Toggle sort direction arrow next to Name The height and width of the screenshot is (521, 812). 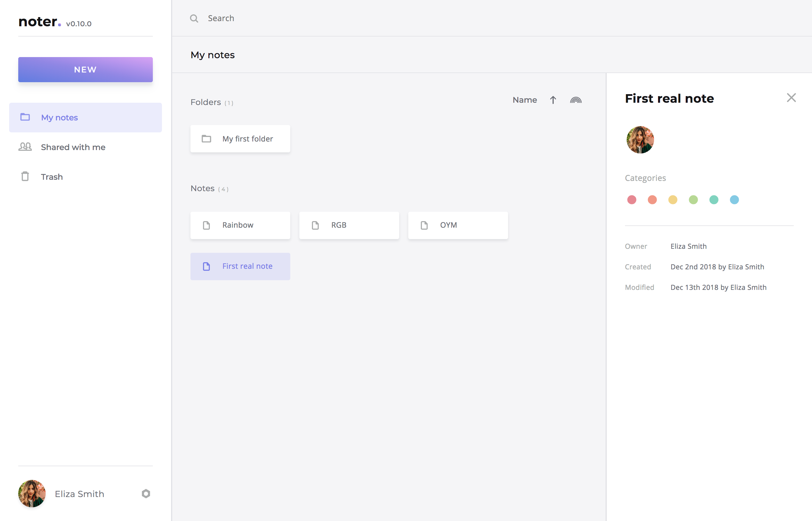(x=553, y=100)
